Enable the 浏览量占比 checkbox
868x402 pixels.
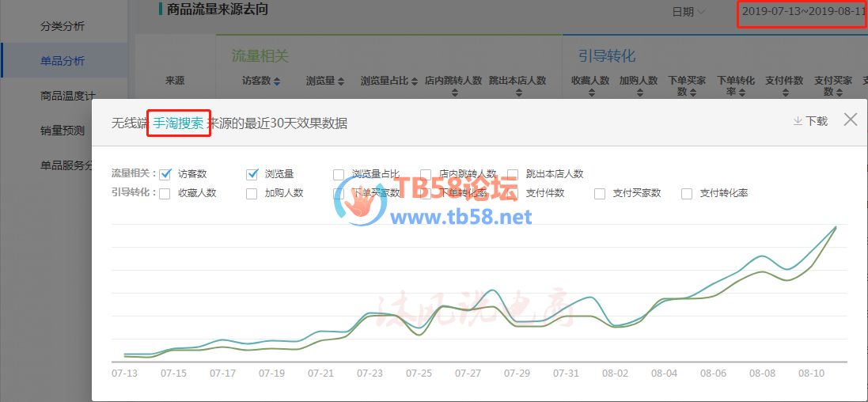tap(339, 174)
